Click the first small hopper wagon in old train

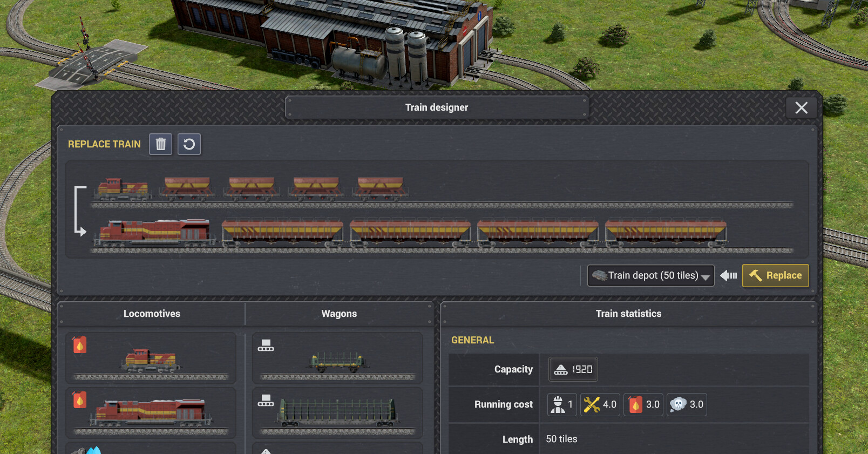coord(187,189)
